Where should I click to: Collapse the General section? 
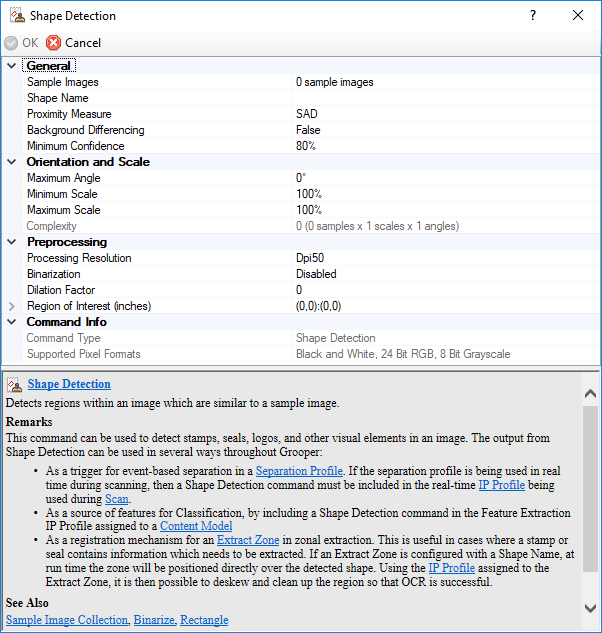(x=12, y=66)
